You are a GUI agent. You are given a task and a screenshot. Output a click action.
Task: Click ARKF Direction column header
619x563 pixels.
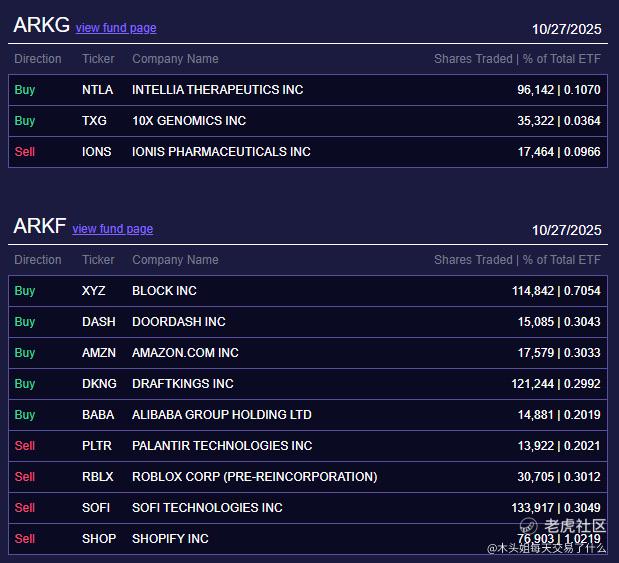click(38, 260)
